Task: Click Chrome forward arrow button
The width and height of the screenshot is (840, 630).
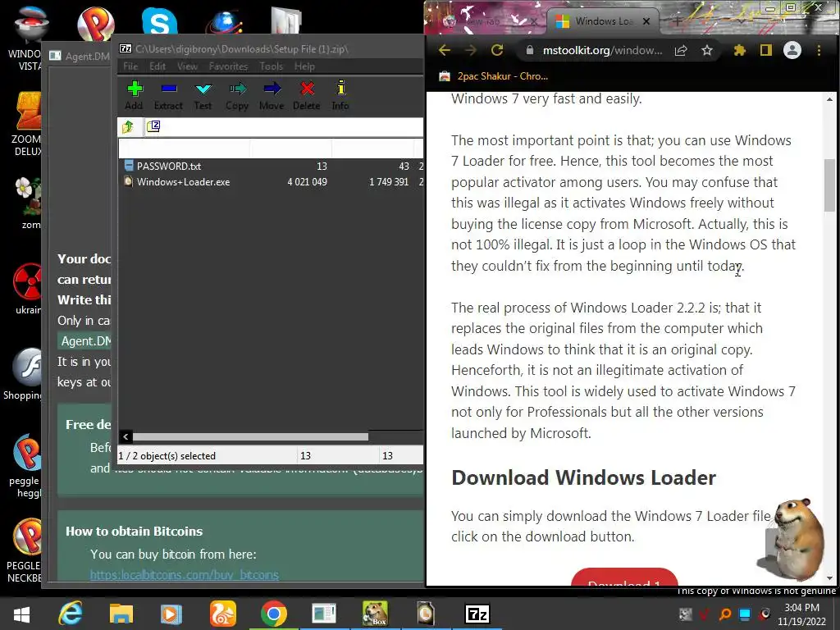Action: coord(470,50)
